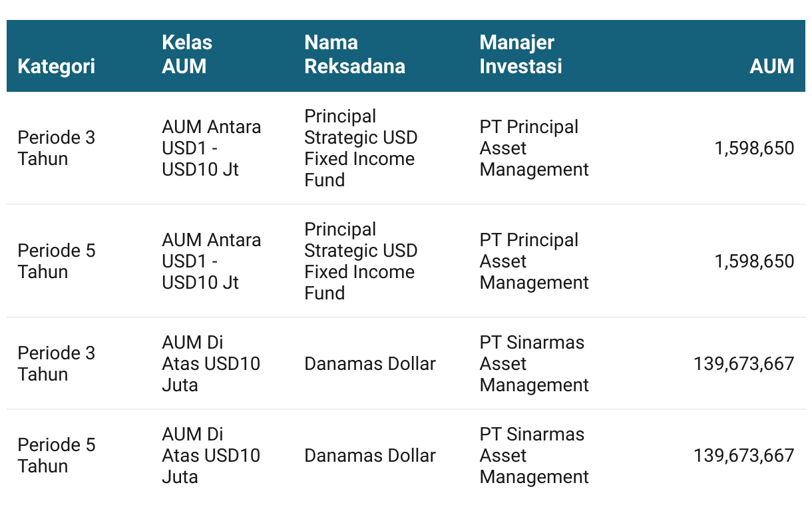812x507 pixels.
Task: Click Periode 5 Tahun in last row
Action: [57, 455]
